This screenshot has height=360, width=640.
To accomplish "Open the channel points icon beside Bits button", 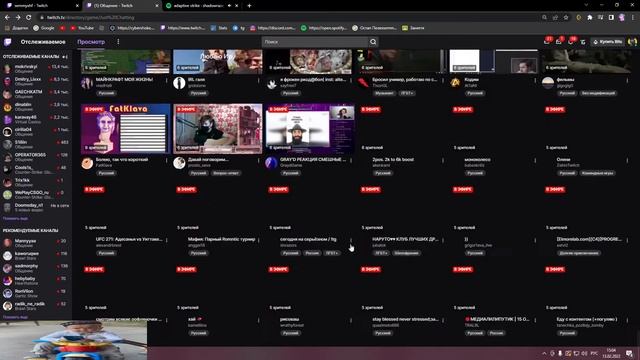I will pyautogui.click(x=583, y=42).
